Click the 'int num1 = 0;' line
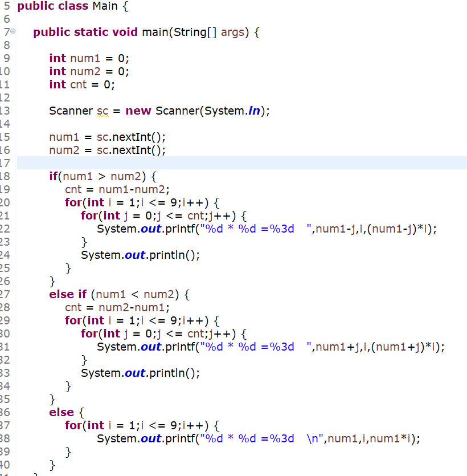The width and height of the screenshot is (467, 476). click(89, 58)
